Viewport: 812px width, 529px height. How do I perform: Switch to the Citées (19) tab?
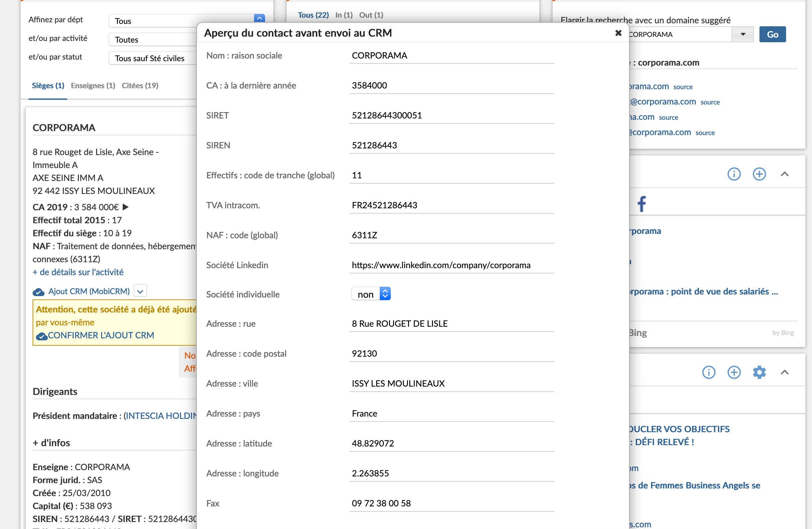pyautogui.click(x=140, y=85)
